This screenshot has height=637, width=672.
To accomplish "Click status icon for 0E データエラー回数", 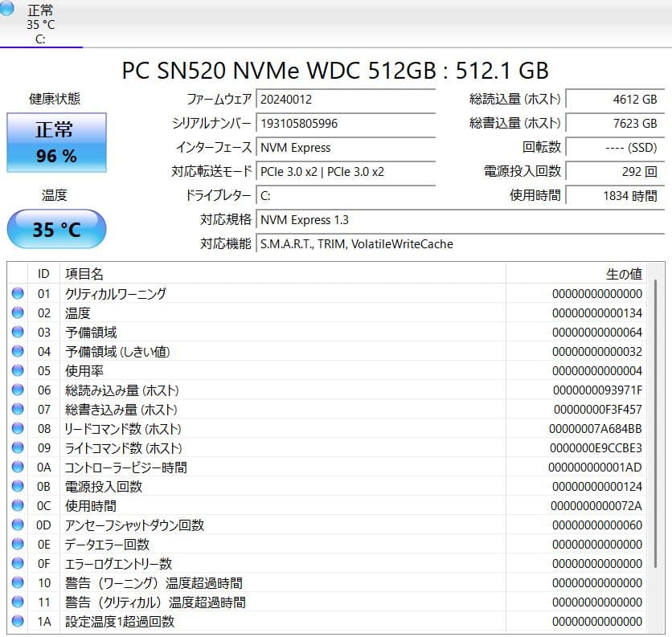I will 18,544.
